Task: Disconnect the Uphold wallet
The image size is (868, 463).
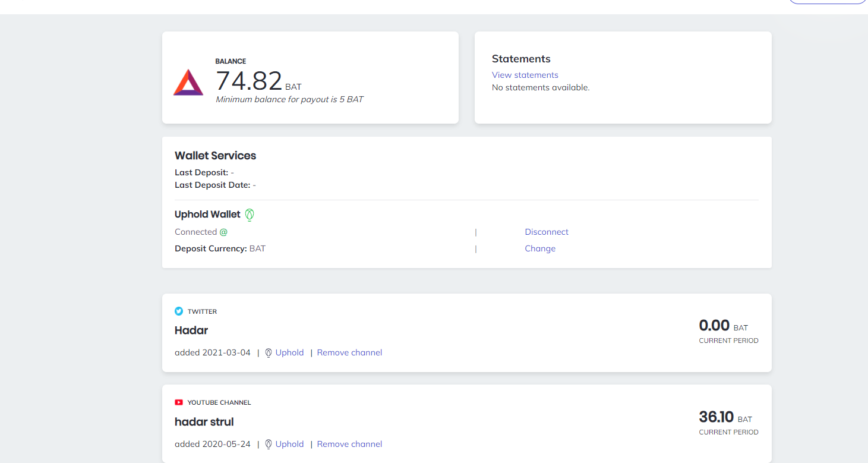Action: coord(547,232)
